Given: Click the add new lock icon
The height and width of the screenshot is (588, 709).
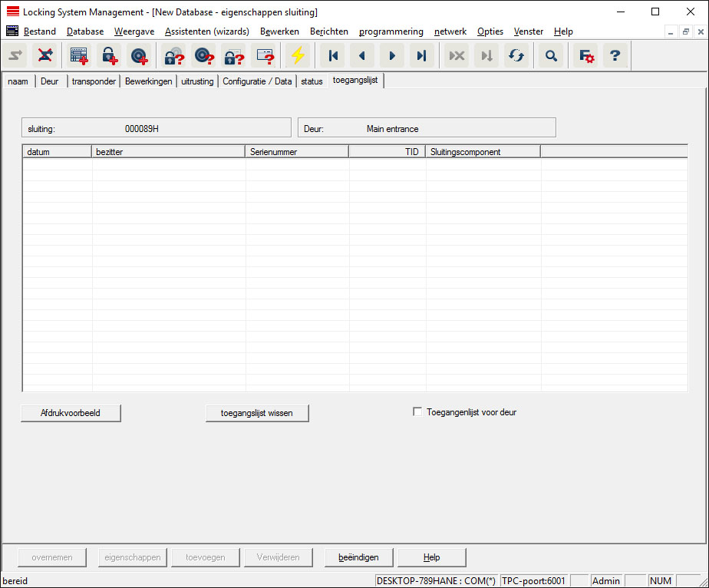Looking at the screenshot, I should 108,56.
